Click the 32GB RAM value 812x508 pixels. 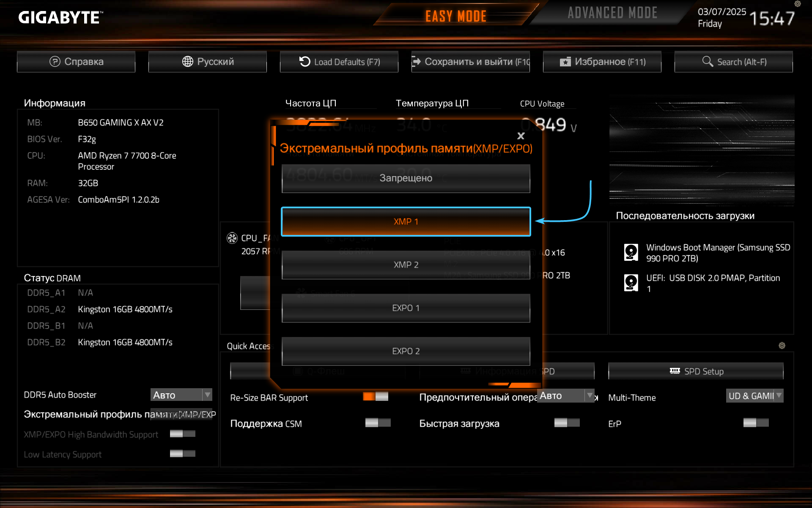click(88, 183)
